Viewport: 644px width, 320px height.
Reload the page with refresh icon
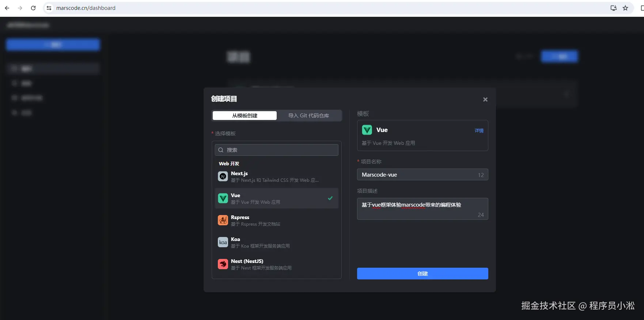click(x=33, y=8)
